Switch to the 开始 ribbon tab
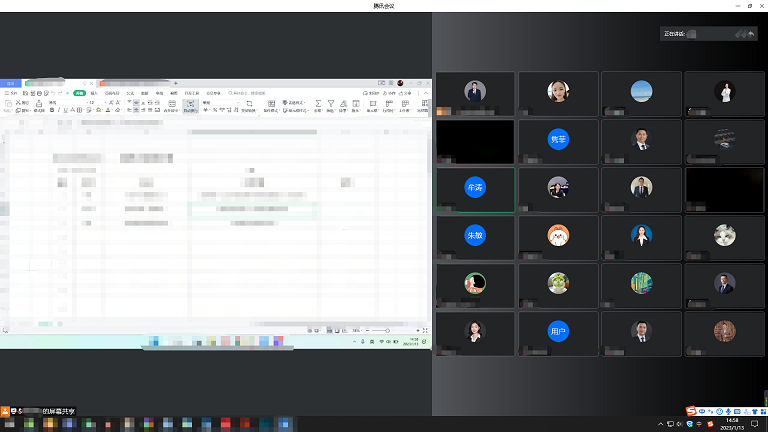The width and height of the screenshot is (768, 432). pos(79,92)
